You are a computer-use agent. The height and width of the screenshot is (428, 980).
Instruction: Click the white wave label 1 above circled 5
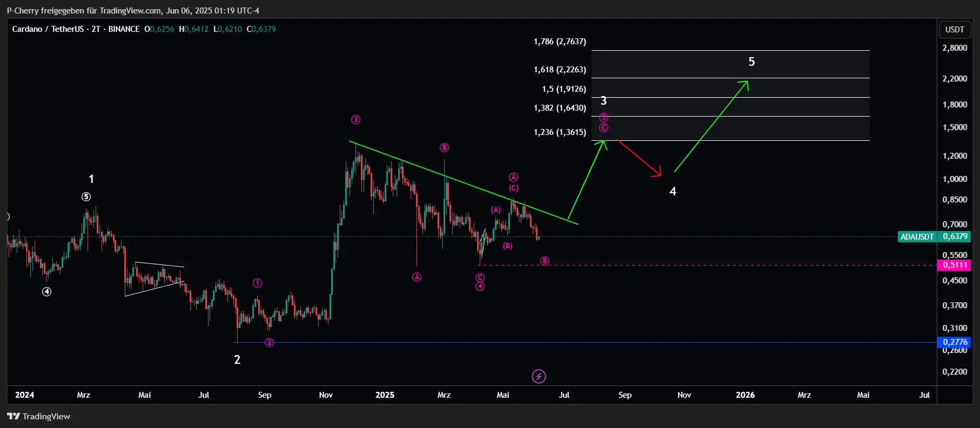[91, 179]
